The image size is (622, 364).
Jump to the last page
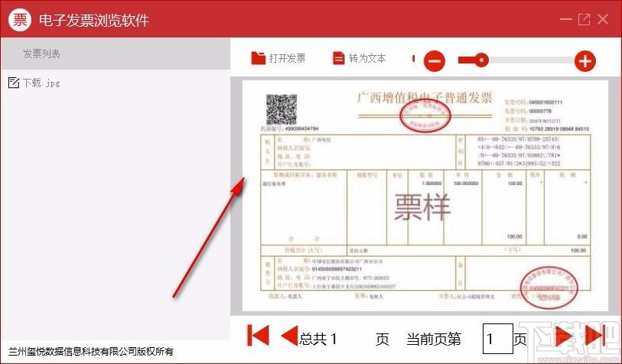(594, 336)
